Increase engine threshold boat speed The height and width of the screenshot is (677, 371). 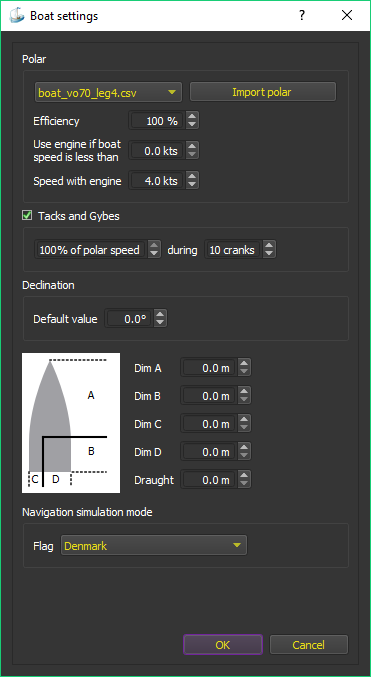click(x=192, y=146)
